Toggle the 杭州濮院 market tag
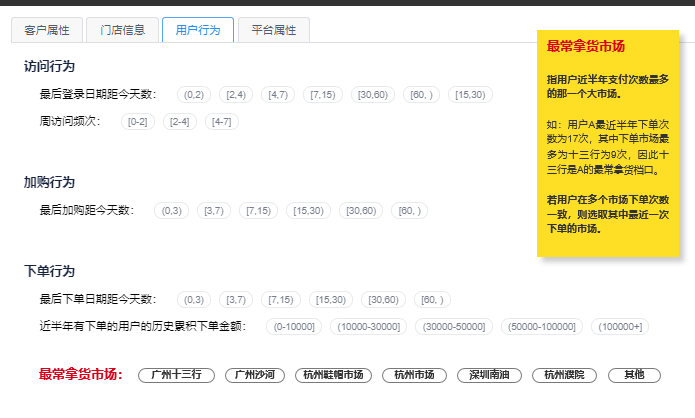This screenshot has height=418, width=695. pyautogui.click(x=564, y=375)
